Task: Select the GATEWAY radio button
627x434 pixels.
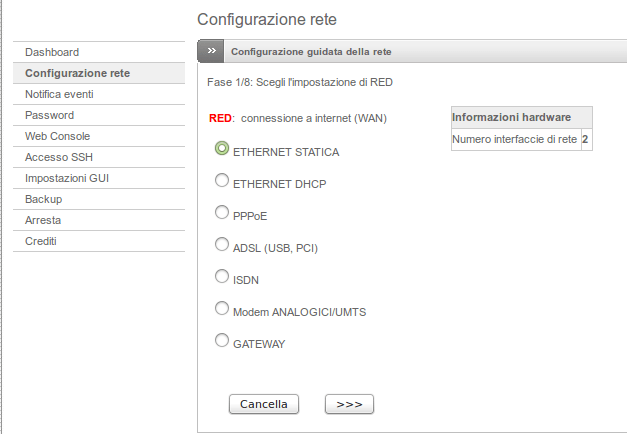Action: pyautogui.click(x=222, y=340)
